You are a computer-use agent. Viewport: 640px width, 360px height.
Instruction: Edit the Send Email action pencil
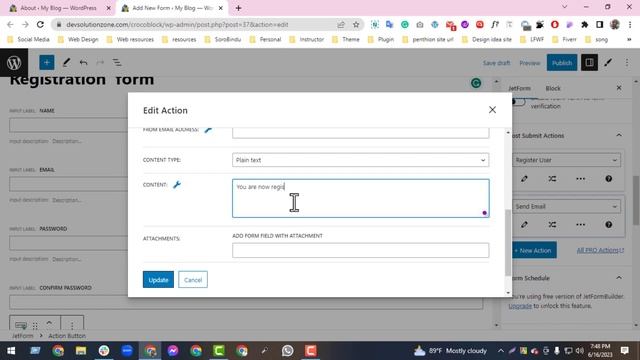pyautogui.click(x=524, y=224)
